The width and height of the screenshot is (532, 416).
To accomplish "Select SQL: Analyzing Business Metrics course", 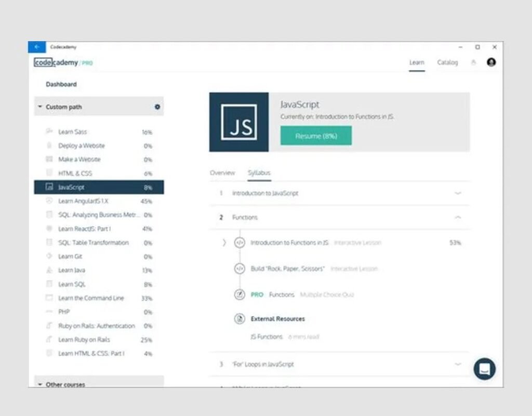I will pos(99,215).
